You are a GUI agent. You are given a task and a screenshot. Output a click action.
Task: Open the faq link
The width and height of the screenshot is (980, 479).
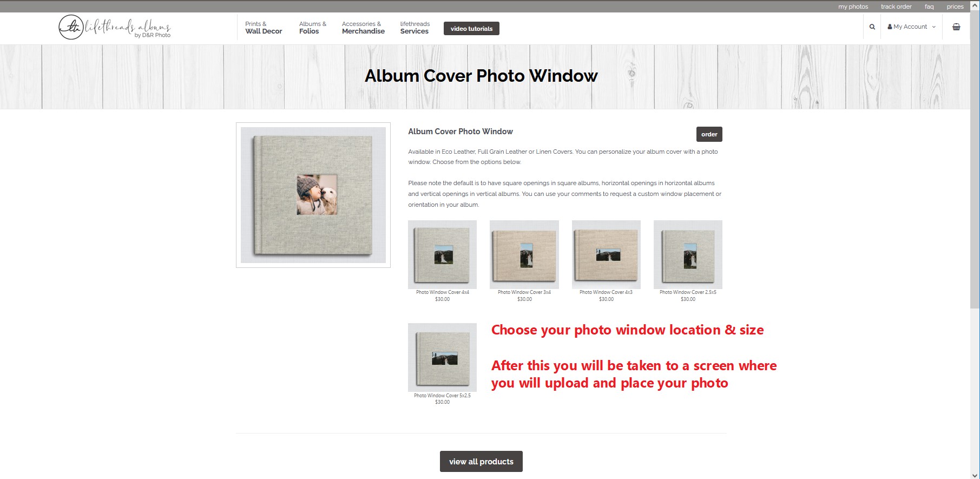pos(929,6)
